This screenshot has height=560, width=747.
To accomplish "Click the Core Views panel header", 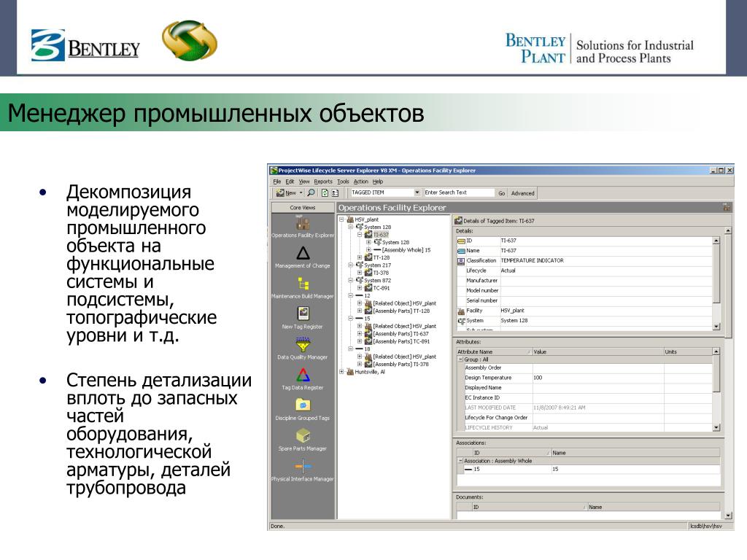I will 303,208.
